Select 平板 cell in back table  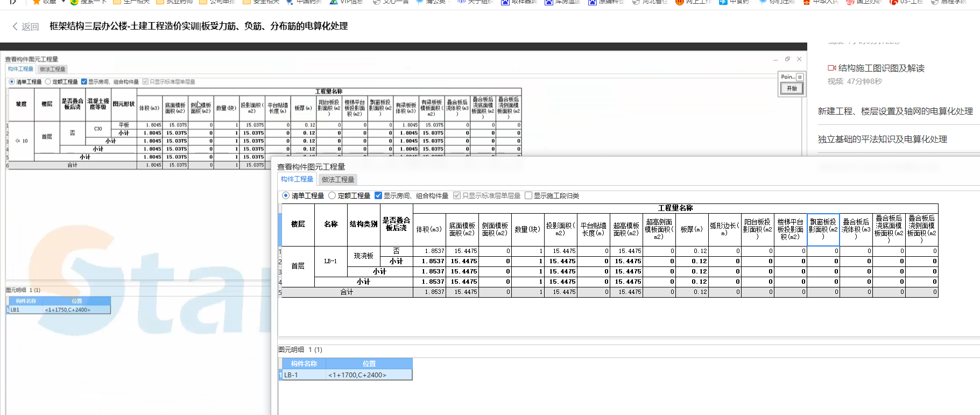point(124,125)
